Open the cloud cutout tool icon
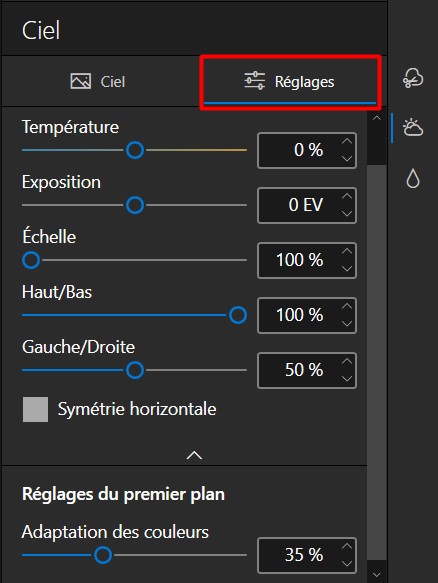The width and height of the screenshot is (438, 583). (x=413, y=78)
